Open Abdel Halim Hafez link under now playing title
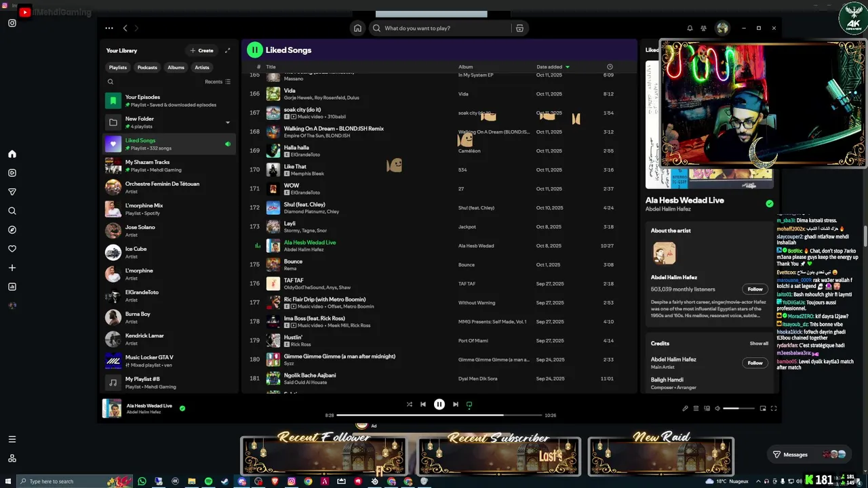The image size is (868, 488). 668,209
